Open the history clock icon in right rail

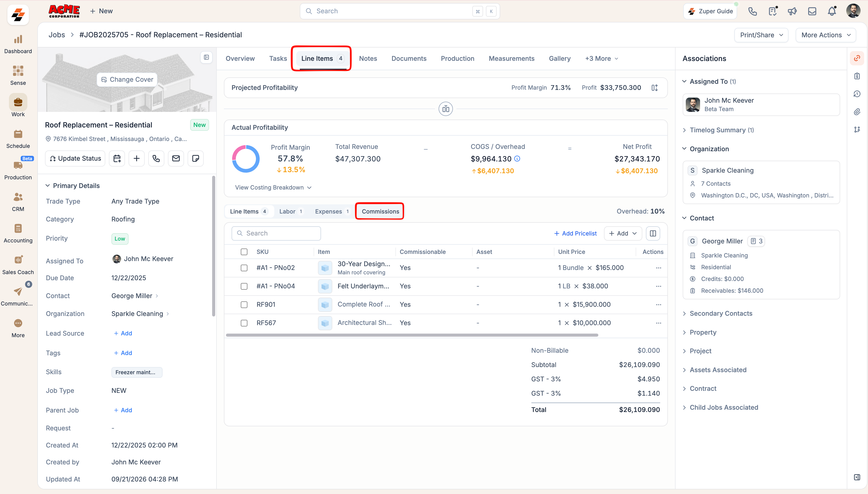(x=857, y=94)
